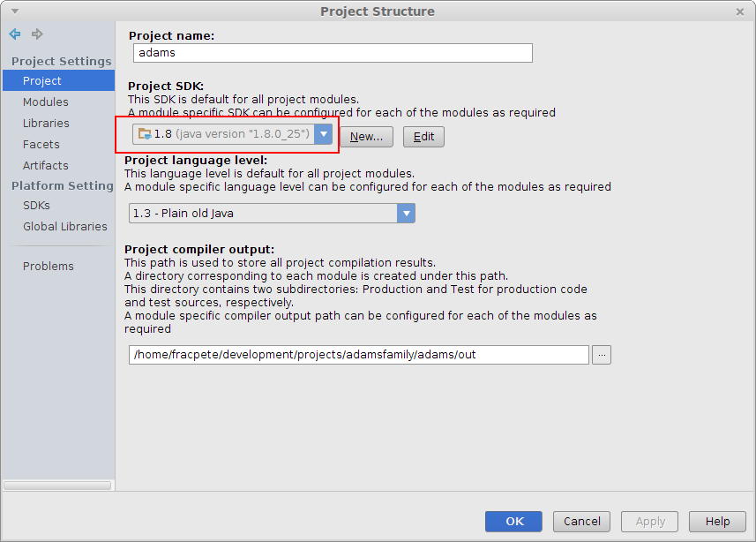This screenshot has height=542, width=756.
Task: Click in the Project name field
Action: click(x=333, y=53)
